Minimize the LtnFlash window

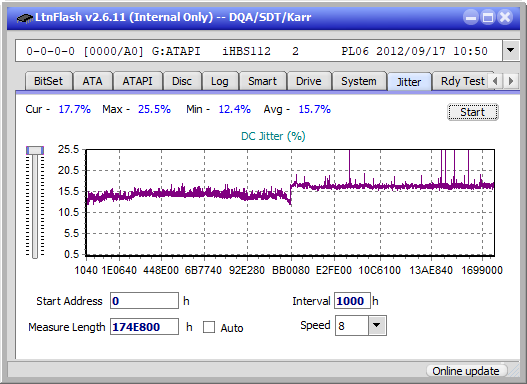click(x=471, y=17)
